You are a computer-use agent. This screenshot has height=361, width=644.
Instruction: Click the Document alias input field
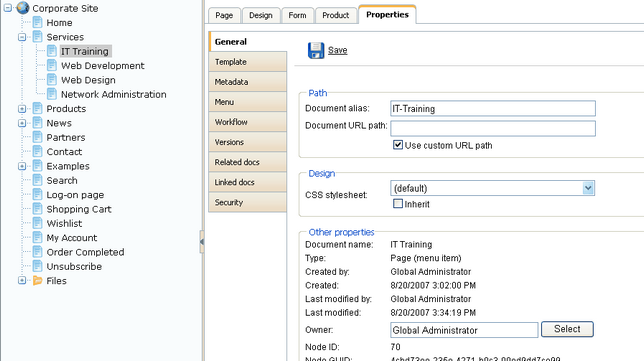pos(493,109)
